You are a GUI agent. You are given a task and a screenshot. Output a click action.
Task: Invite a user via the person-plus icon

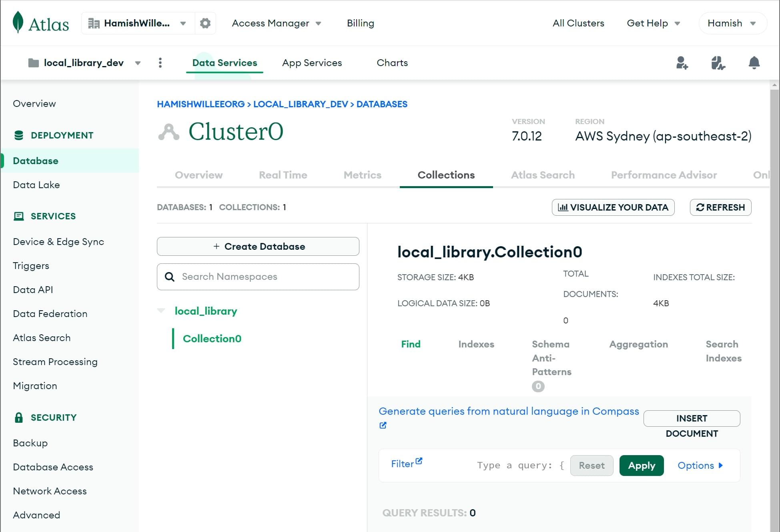682,63
